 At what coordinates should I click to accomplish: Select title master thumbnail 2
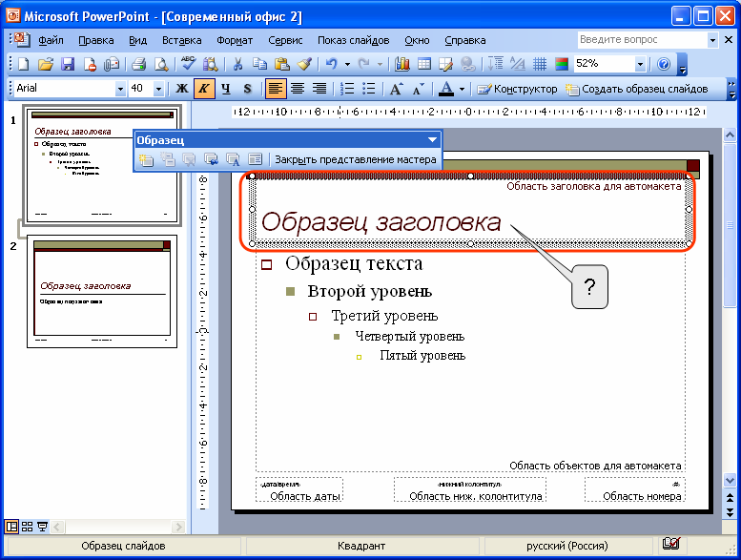coord(102,291)
